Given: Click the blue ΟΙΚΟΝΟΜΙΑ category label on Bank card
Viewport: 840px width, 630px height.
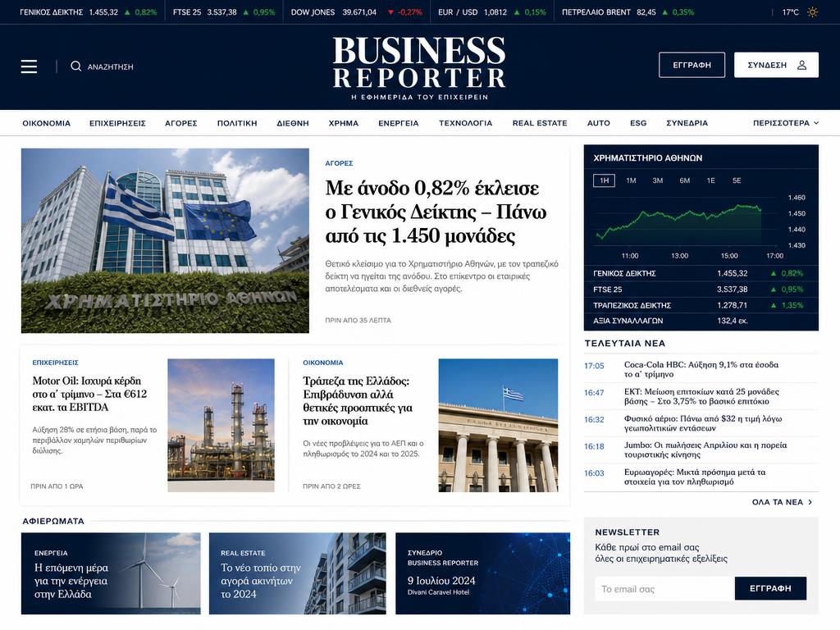Looking at the screenshot, I should [323, 363].
